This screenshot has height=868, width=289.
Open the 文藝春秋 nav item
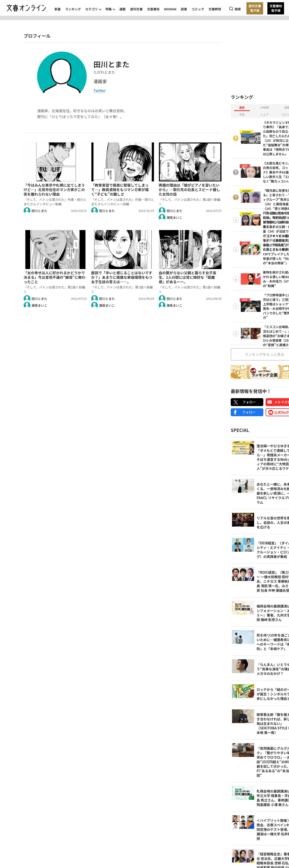[153, 9]
